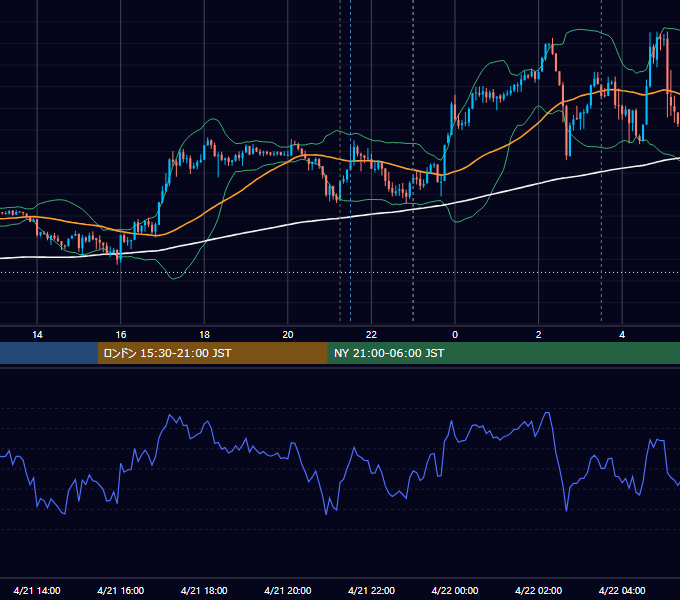Click the 4/21 16:00 indicator time label
The width and height of the screenshot is (680, 600).
[x=121, y=590]
